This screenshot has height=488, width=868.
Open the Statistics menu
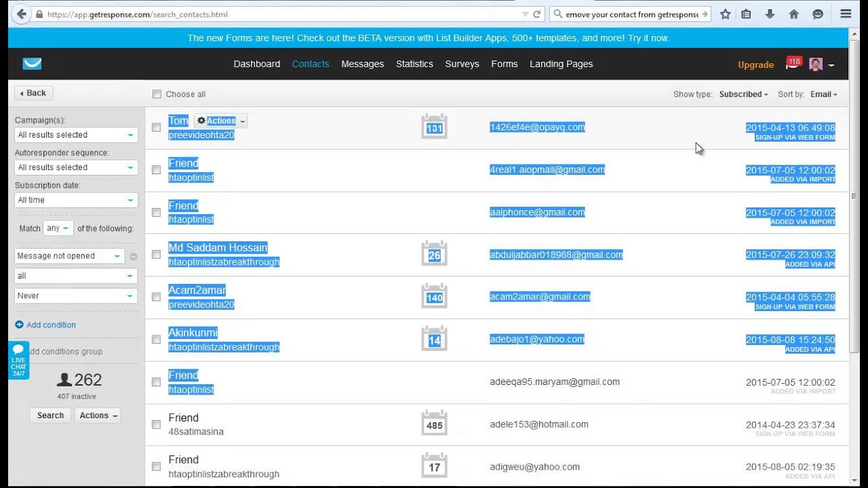coord(414,64)
